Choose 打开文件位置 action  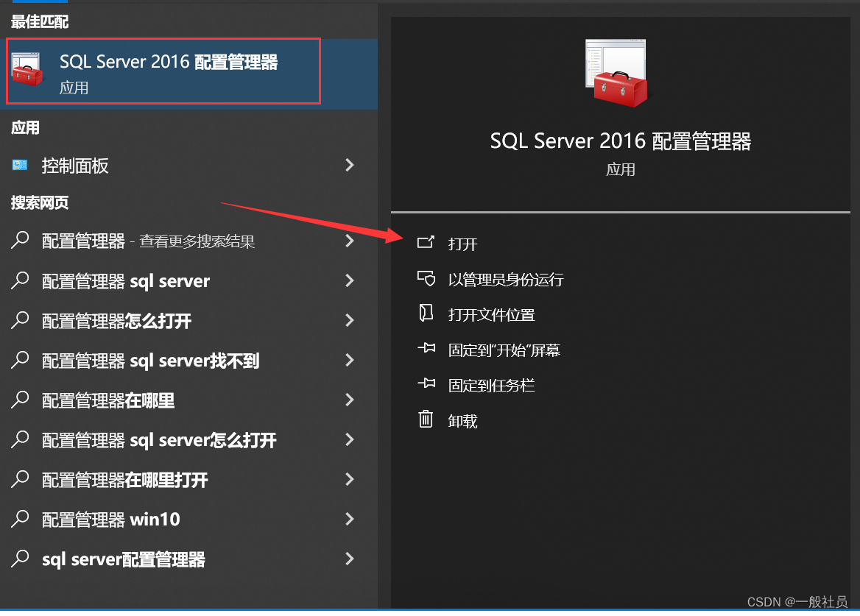point(491,315)
